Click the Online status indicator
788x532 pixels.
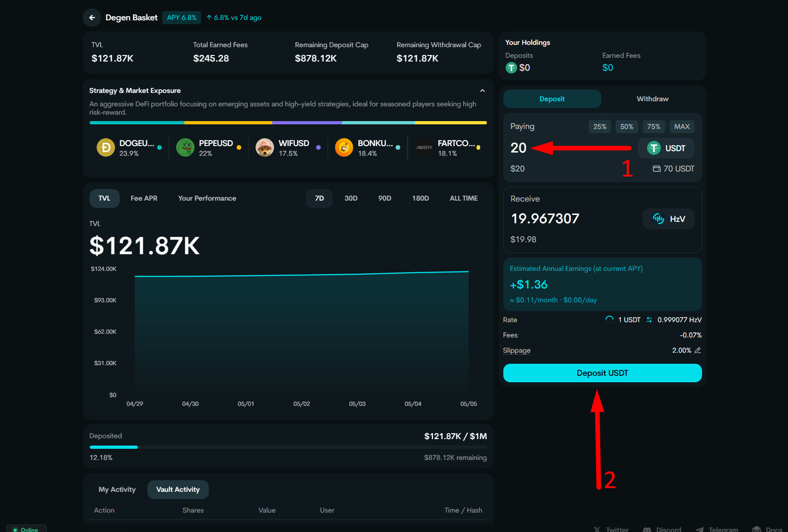27,529
